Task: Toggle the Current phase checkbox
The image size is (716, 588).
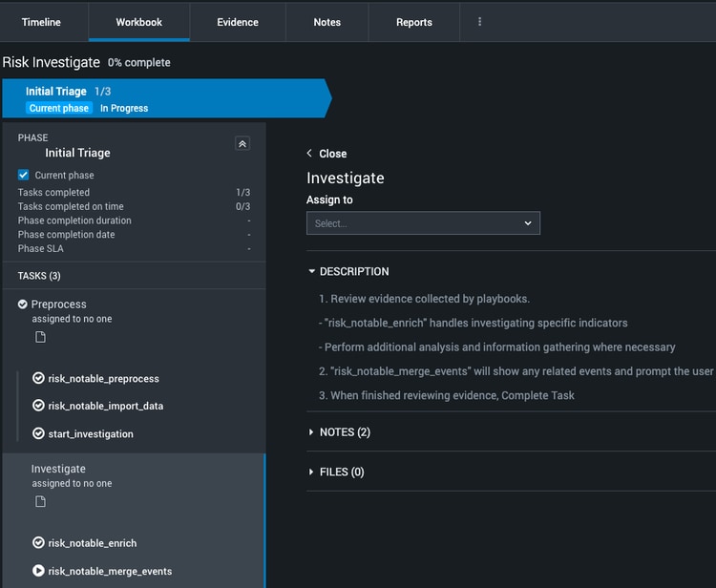Action: 24,175
